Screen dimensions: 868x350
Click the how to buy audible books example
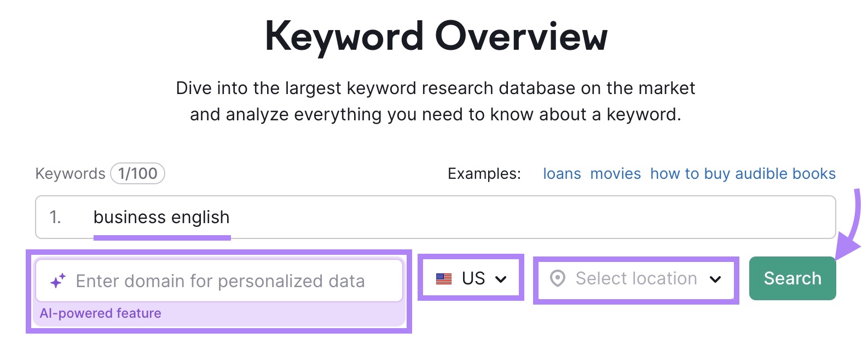pos(742,173)
